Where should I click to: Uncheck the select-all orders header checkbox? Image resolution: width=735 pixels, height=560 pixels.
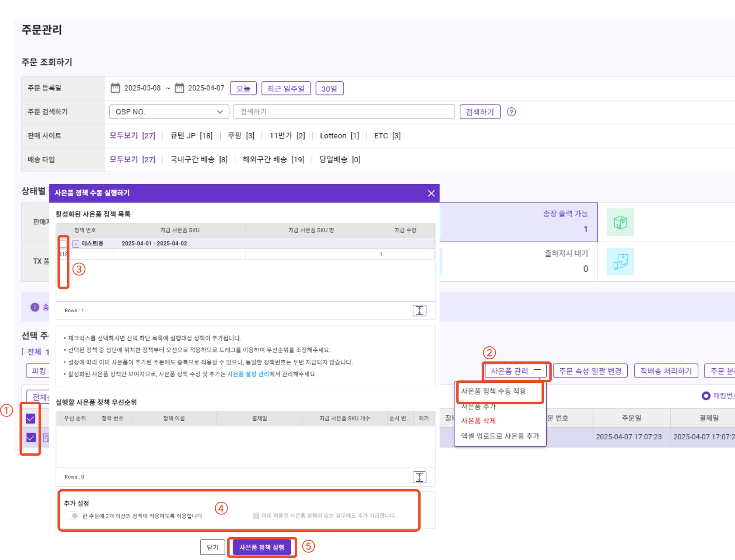[31, 418]
